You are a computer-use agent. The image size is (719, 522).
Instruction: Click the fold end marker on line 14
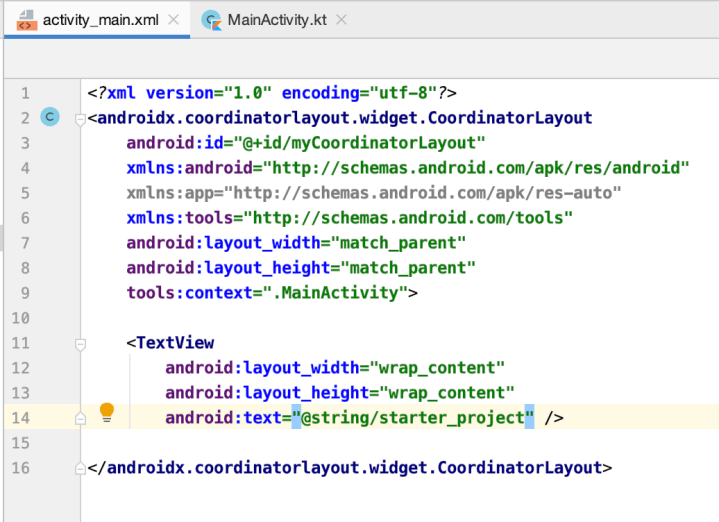(80, 418)
